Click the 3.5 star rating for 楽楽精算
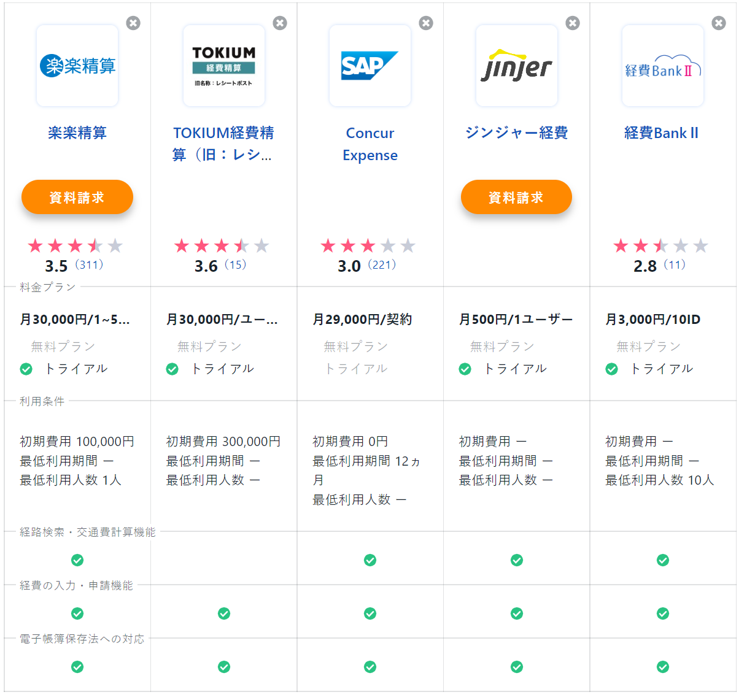Image resolution: width=747 pixels, height=700 pixels. [75, 247]
